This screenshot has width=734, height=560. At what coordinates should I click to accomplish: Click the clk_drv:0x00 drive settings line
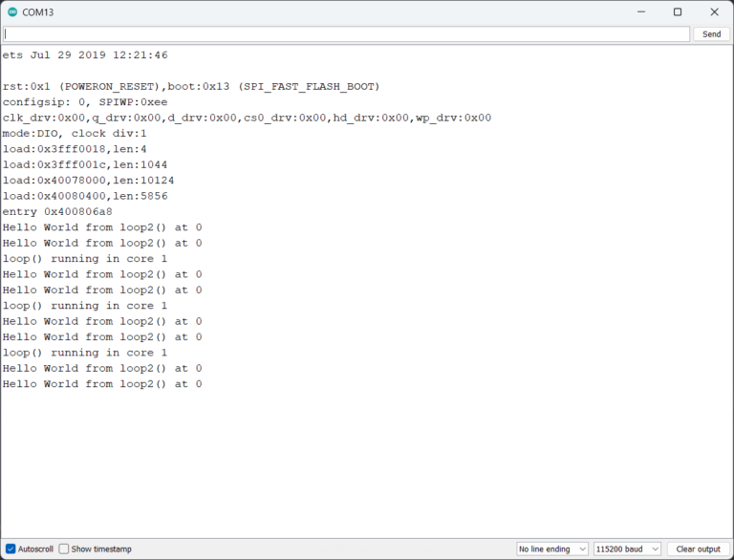[247, 118]
